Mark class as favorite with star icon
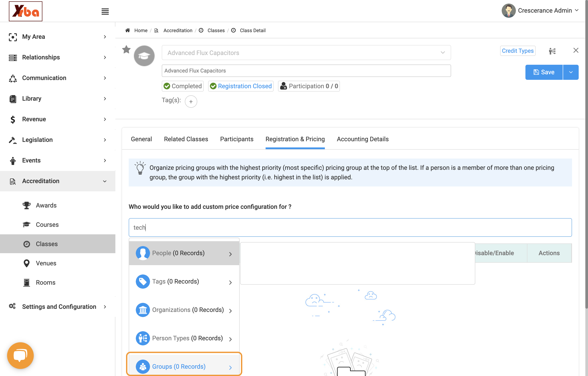 click(126, 50)
